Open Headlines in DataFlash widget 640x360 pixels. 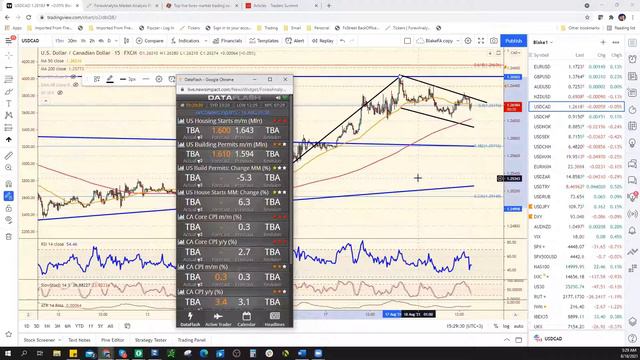tap(274, 319)
